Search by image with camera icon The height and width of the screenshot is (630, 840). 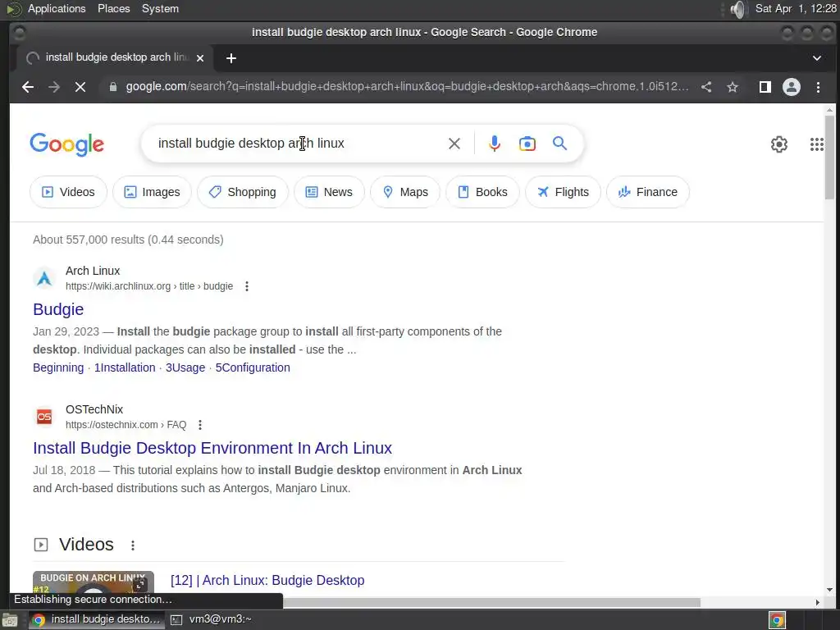(x=527, y=144)
